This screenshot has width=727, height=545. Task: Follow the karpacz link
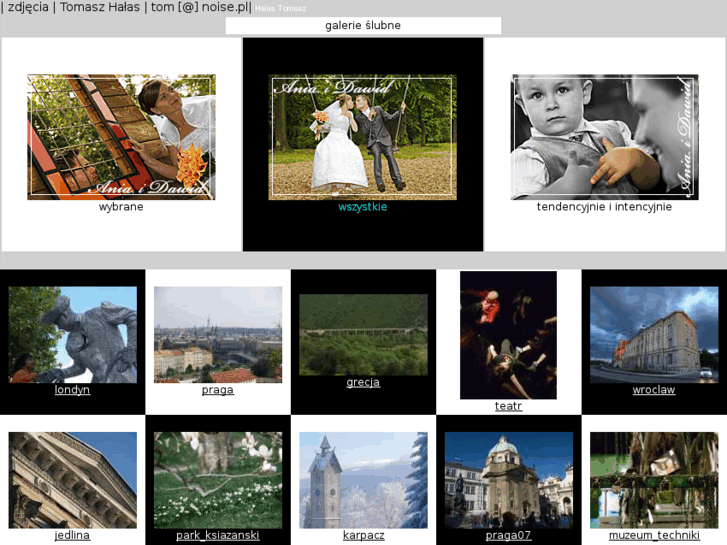click(364, 535)
